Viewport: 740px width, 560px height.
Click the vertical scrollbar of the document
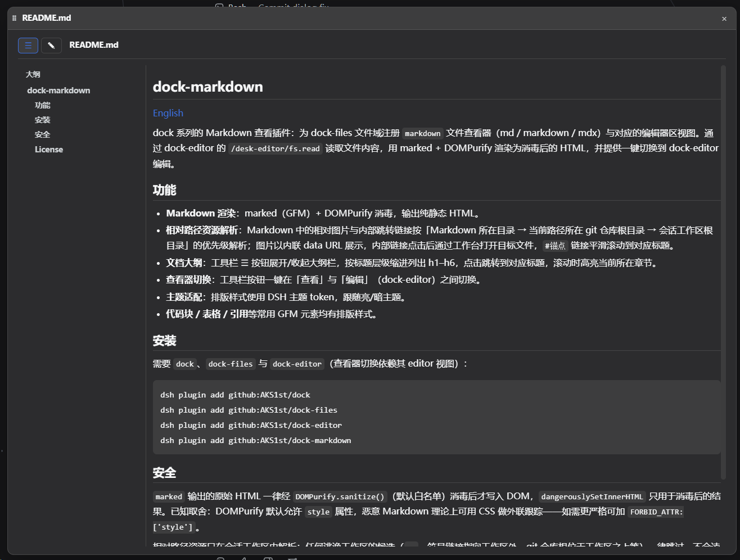723,273
